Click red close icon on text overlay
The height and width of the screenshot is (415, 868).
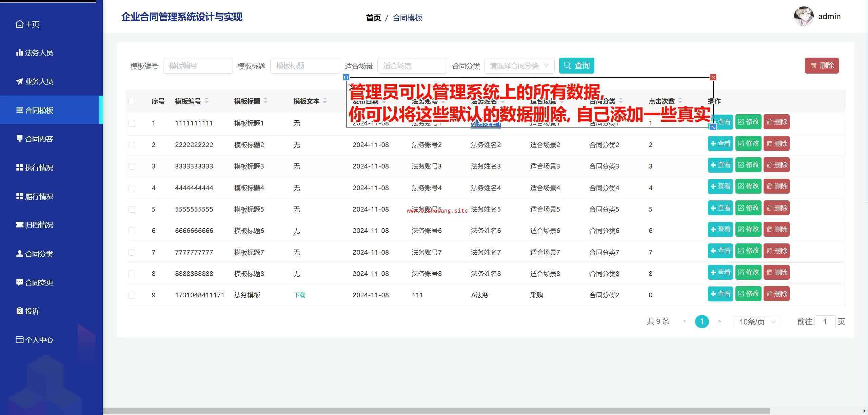pos(713,77)
